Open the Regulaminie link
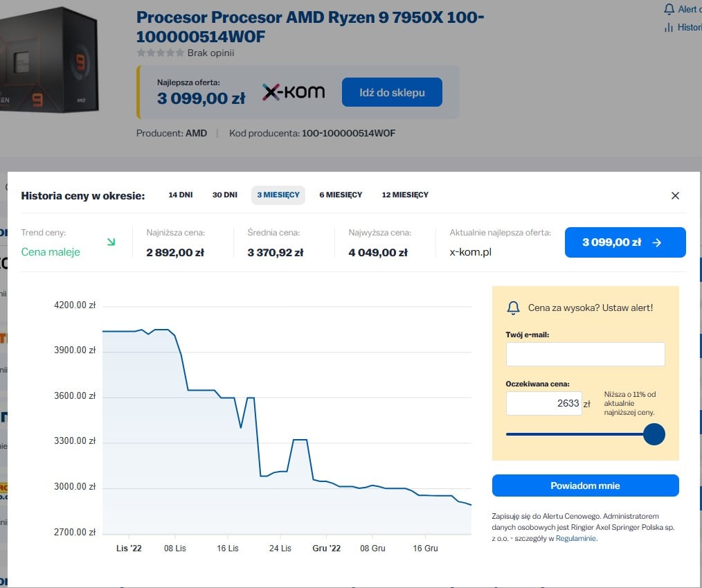 (576, 538)
